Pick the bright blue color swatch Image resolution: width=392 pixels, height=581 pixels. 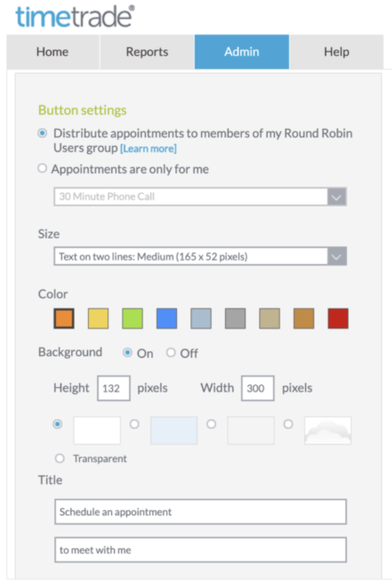coord(167,319)
